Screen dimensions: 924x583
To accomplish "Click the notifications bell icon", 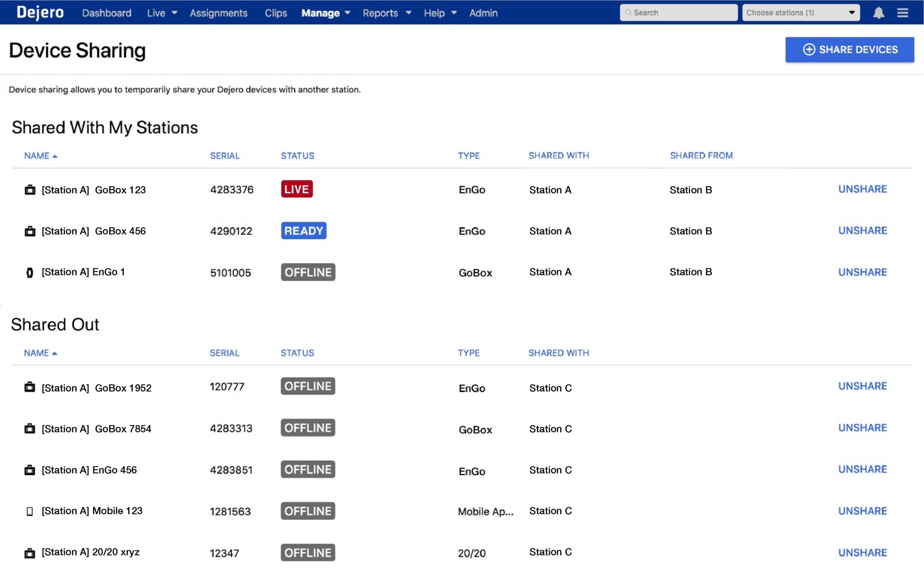I will coord(878,13).
